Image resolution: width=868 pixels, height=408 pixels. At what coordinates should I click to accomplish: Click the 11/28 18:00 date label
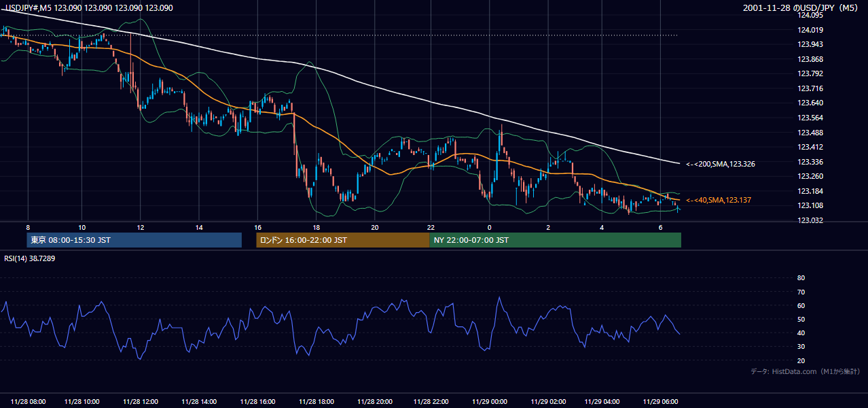(x=316, y=402)
